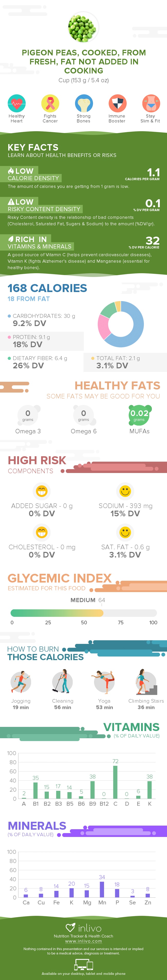The image size is (167, 980).
Task: Select the Strong Bones icon
Action: [x=83, y=103]
